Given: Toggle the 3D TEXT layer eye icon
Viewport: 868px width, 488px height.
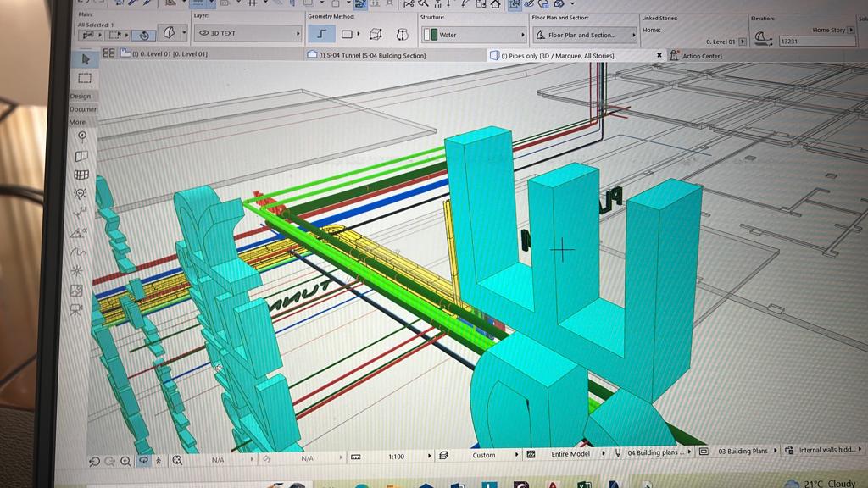Looking at the screenshot, I should (203, 34).
